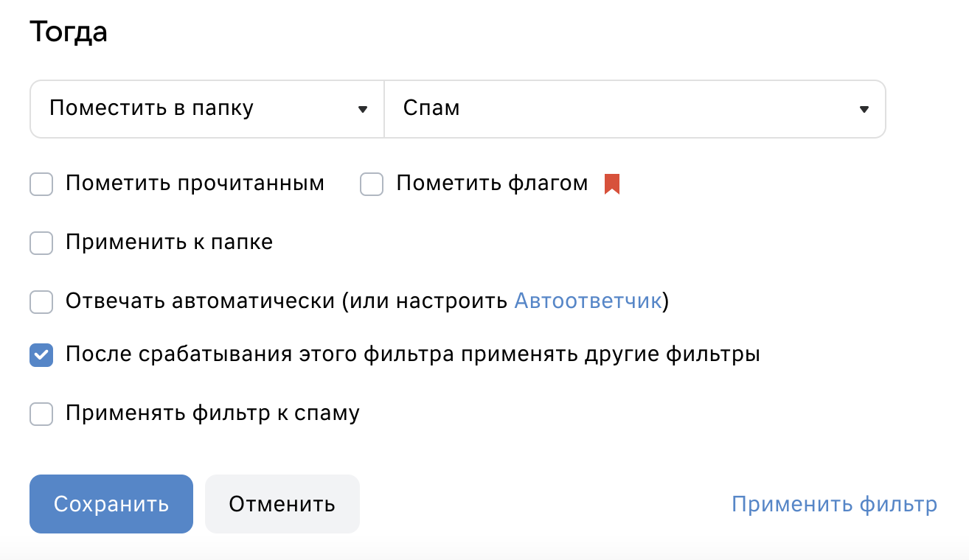
Task: Click the 'Применять фильтр к спаму' label text
Action: 212,413
